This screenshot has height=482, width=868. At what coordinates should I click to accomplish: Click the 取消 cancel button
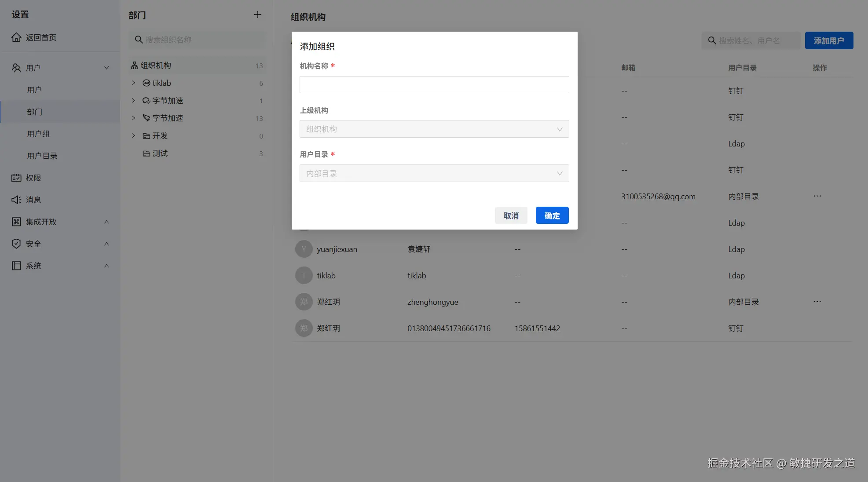pyautogui.click(x=511, y=215)
